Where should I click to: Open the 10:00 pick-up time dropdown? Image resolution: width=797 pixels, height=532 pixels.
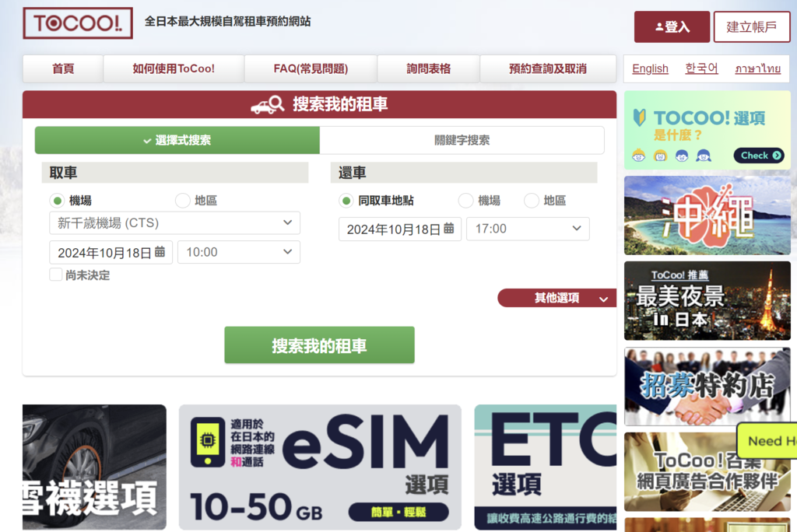click(x=239, y=252)
